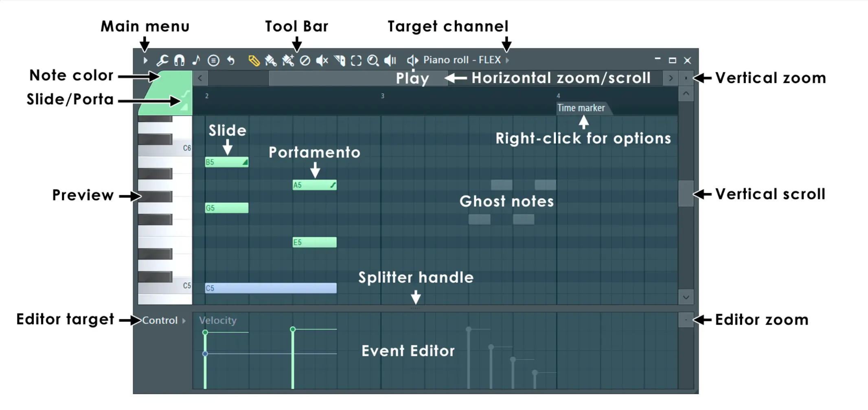Select the blue C5 note

(x=271, y=288)
